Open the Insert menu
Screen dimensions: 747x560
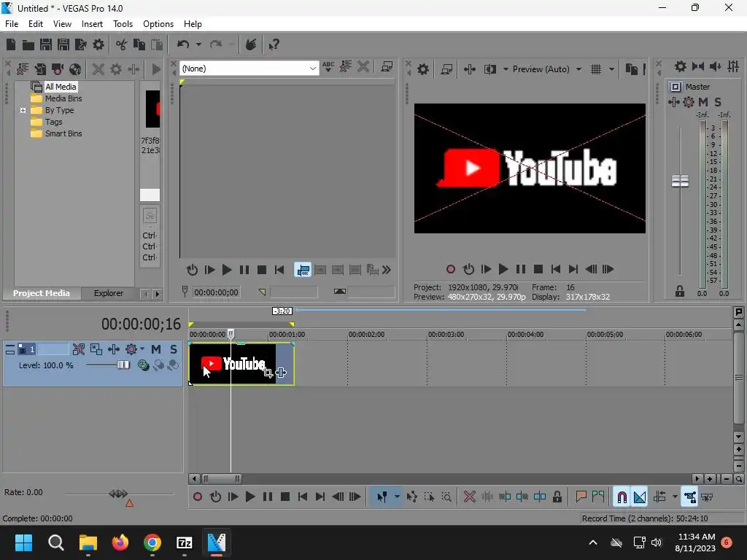click(x=92, y=24)
